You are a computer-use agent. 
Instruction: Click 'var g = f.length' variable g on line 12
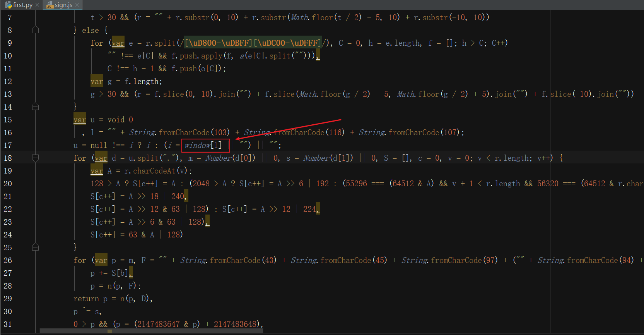pyautogui.click(x=109, y=81)
